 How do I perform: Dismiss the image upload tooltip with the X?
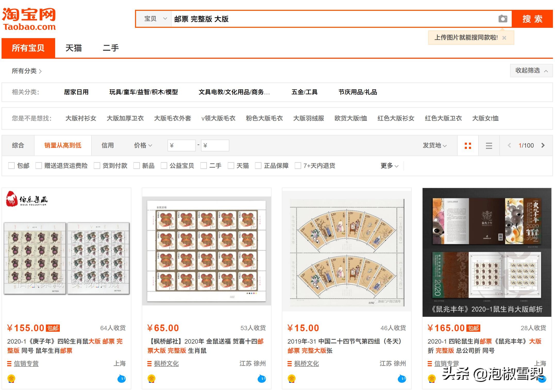504,37
